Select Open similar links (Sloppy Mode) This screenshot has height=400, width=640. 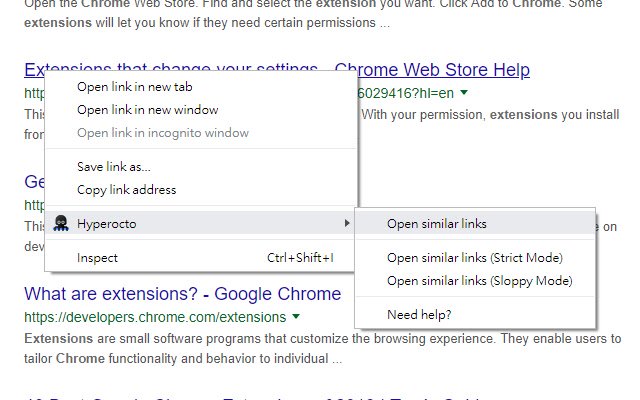(x=475, y=281)
